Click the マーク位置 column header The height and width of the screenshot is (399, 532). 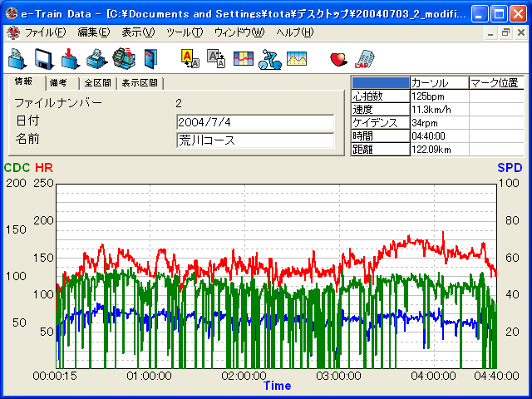point(495,82)
